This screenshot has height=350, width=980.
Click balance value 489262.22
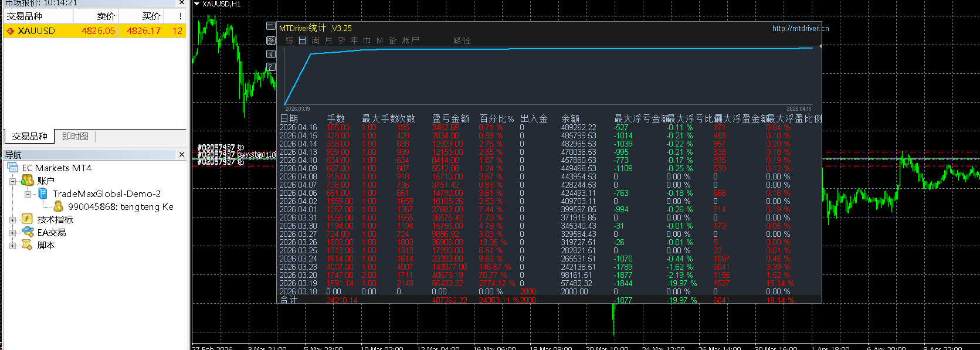tap(579, 127)
